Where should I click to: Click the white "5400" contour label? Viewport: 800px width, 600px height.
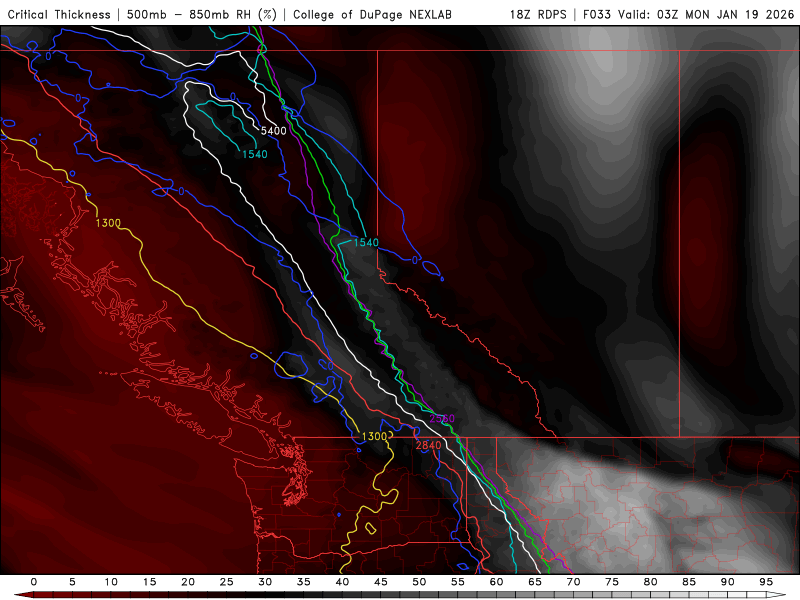pos(273,131)
